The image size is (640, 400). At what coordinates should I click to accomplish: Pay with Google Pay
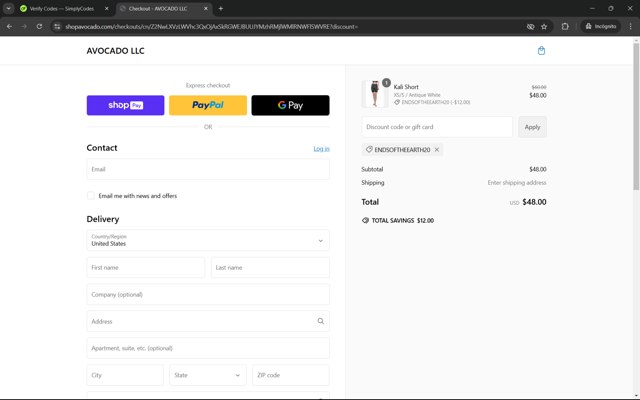[290, 105]
